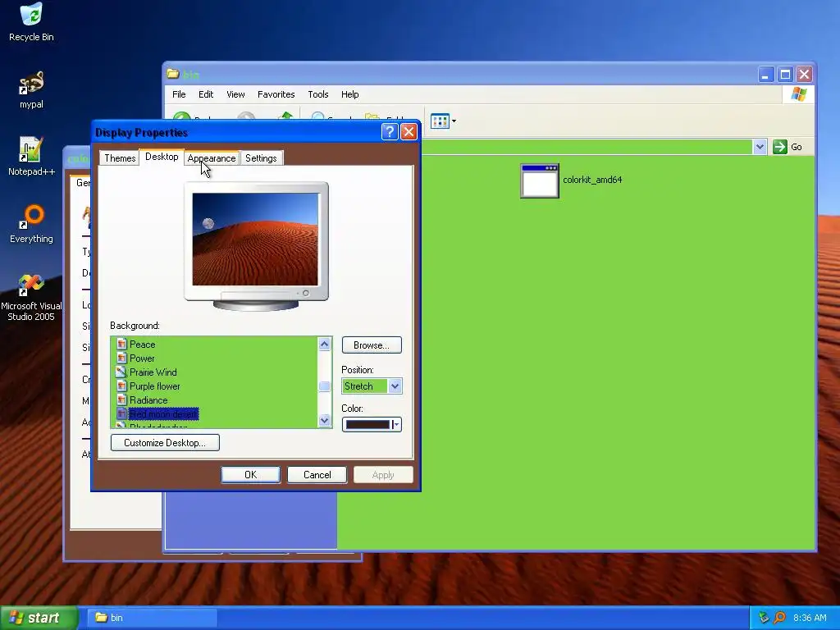Click the Customize Desktop... button
Viewport: 840px width, 630px height.
165,442
